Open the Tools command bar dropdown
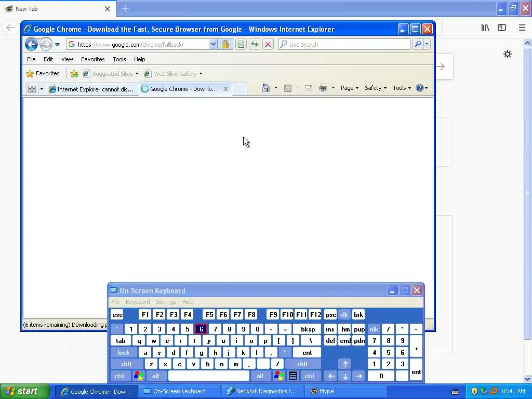The height and width of the screenshot is (399, 532). point(402,88)
